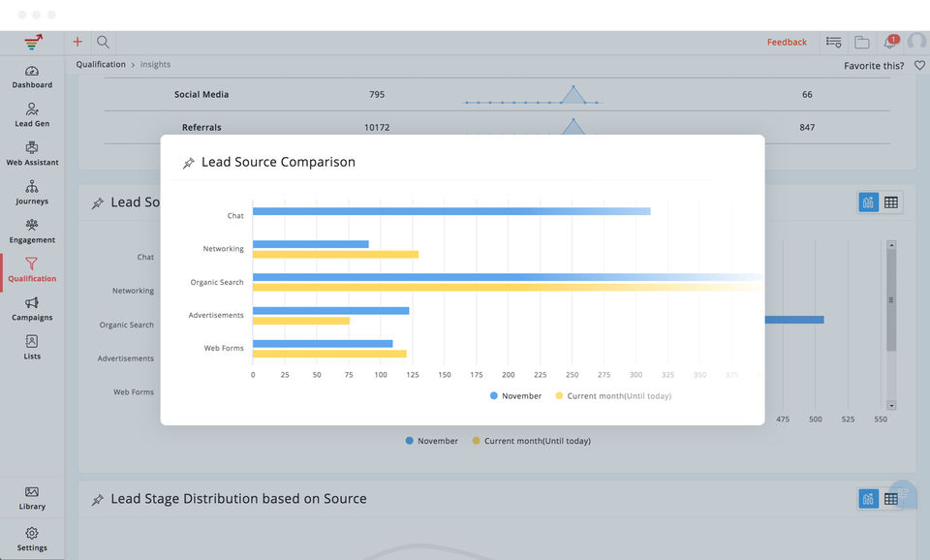Go to Lead Gen in sidebar
The width and height of the screenshot is (930, 560).
pos(32,115)
